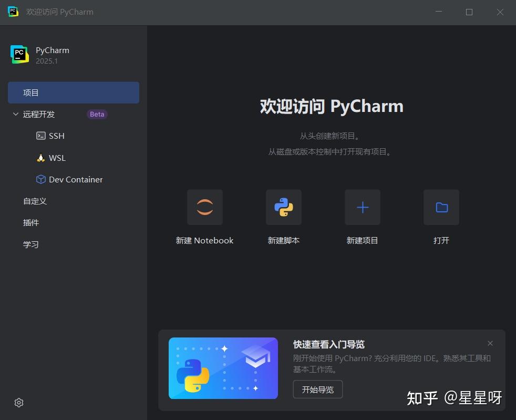Click the 新建项目 link
This screenshot has width=516, height=420.
tap(362, 240)
